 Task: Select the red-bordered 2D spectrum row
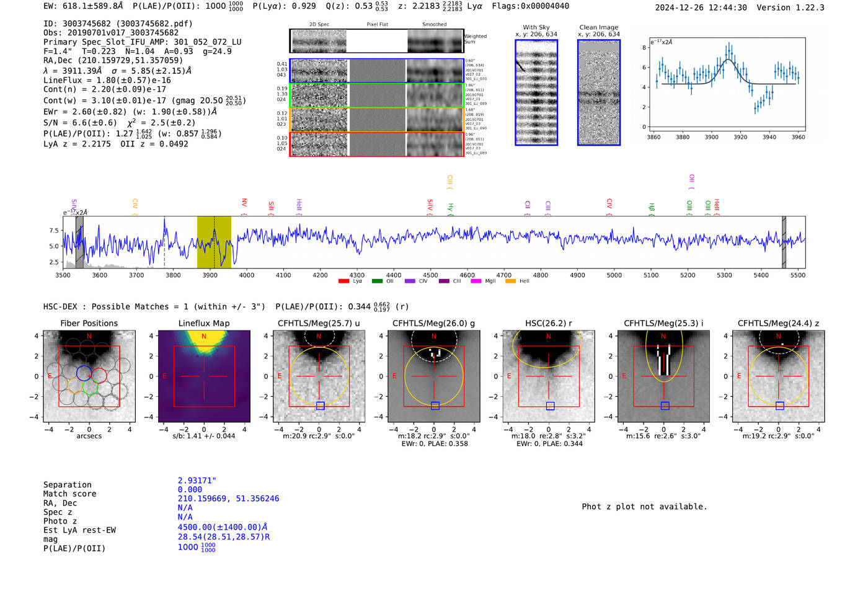tap(377, 144)
